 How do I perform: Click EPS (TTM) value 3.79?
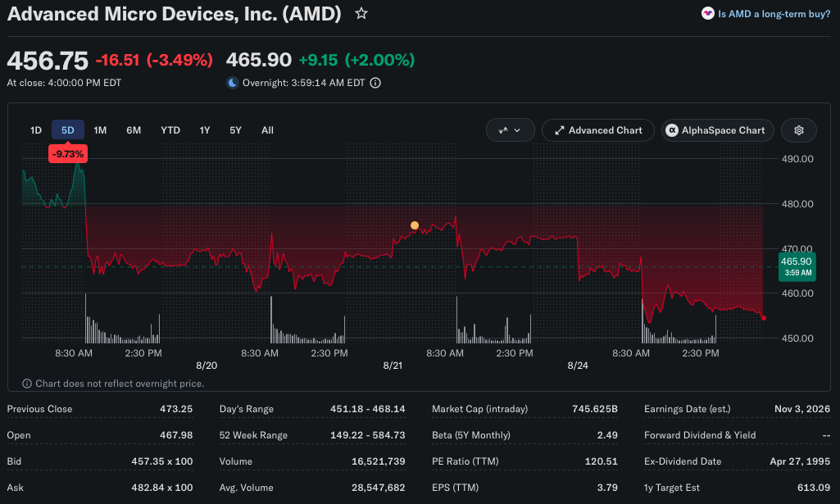(607, 488)
